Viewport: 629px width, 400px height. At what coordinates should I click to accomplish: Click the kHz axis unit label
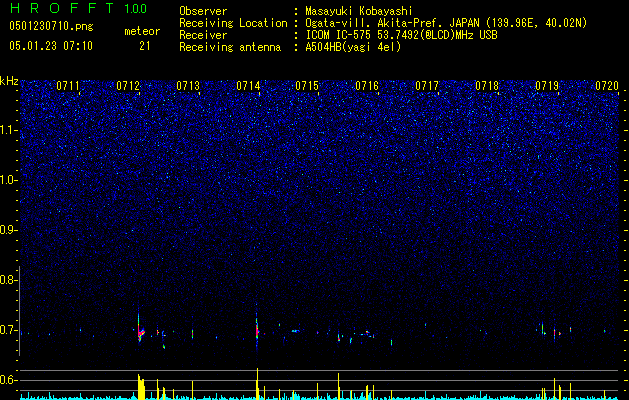pos(9,81)
